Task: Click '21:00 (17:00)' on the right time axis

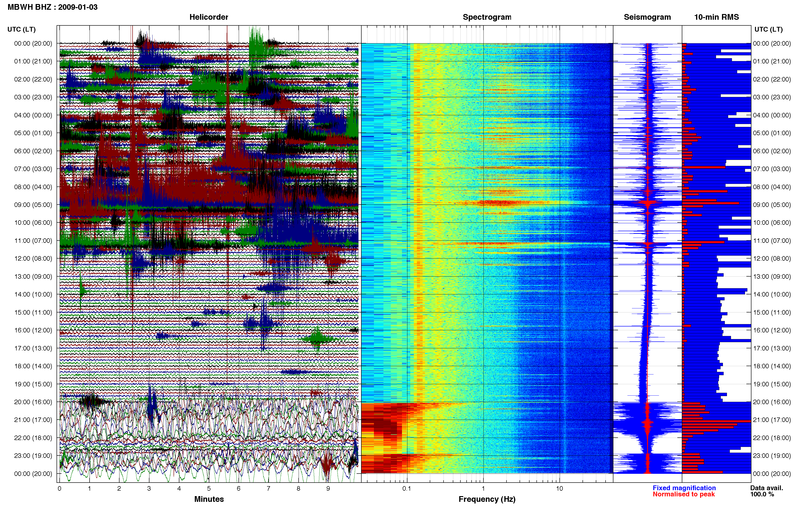Action: [772, 420]
